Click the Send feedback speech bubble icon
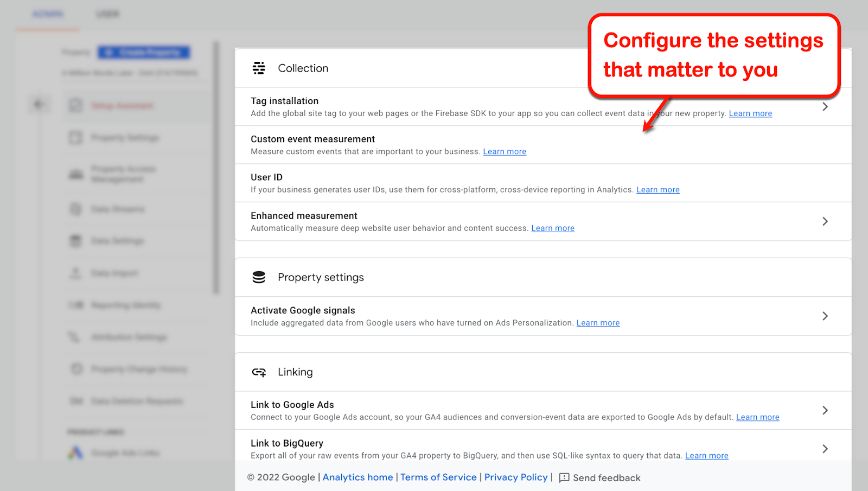Image resolution: width=868 pixels, height=491 pixels. pyautogui.click(x=564, y=477)
